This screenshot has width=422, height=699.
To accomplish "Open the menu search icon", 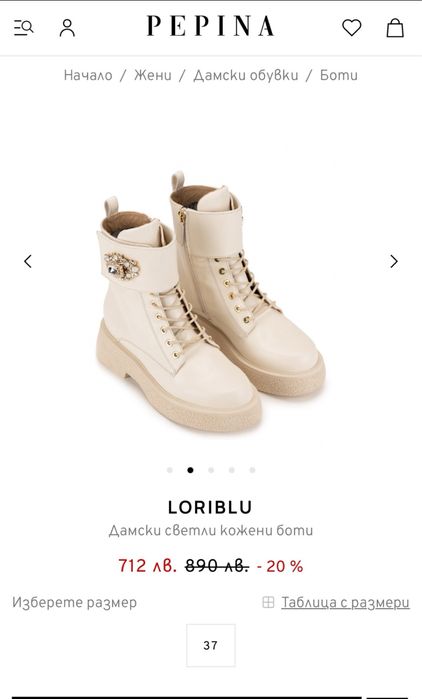I will point(24,28).
